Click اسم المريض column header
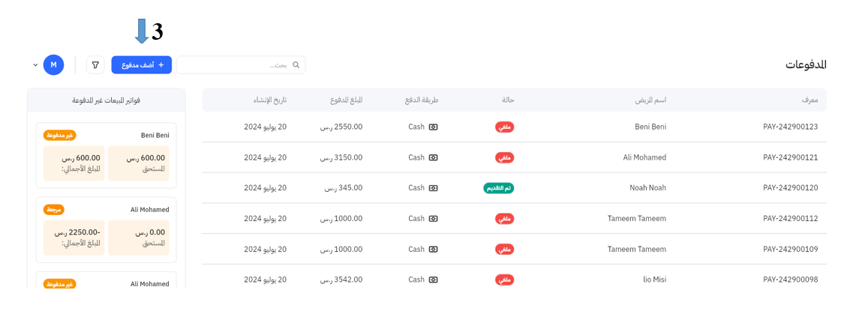The width and height of the screenshot is (868, 329). tap(649, 100)
